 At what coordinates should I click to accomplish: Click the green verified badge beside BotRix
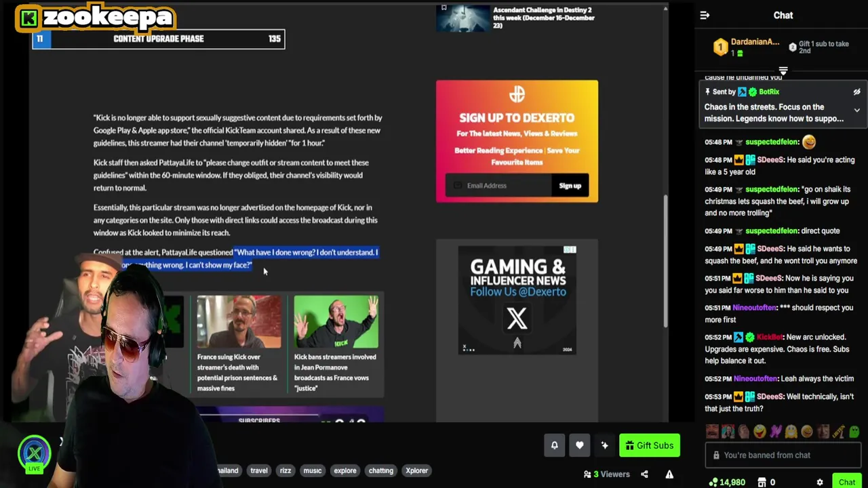click(753, 91)
